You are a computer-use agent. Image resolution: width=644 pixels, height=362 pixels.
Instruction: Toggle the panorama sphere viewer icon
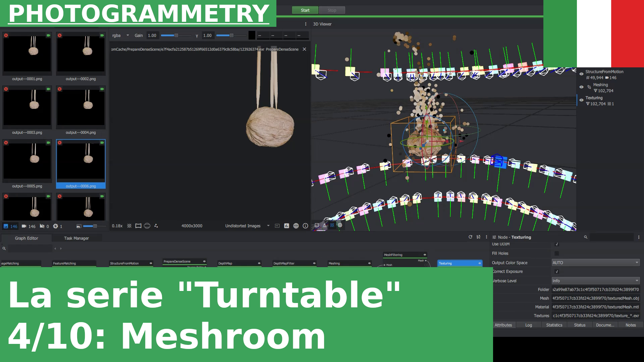point(147,226)
